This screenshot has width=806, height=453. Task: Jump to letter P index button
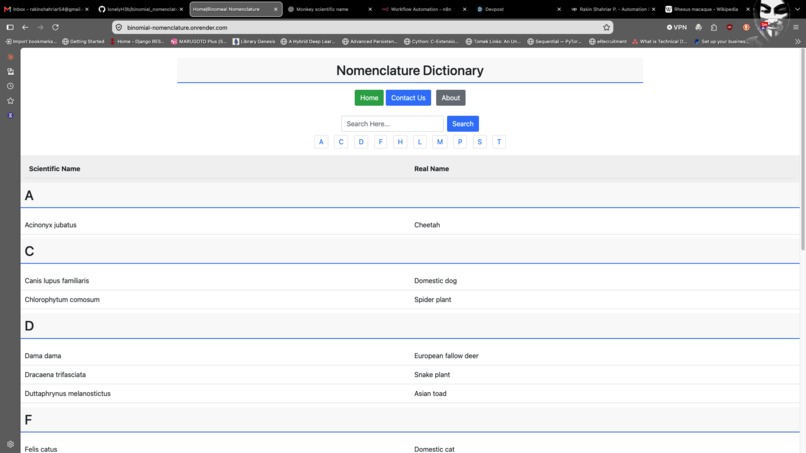(x=460, y=142)
